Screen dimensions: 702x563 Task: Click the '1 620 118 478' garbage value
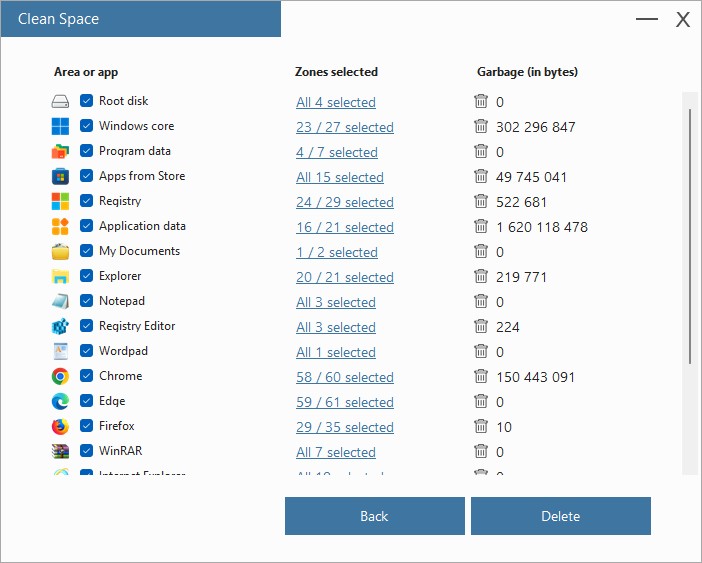pyautogui.click(x=542, y=228)
